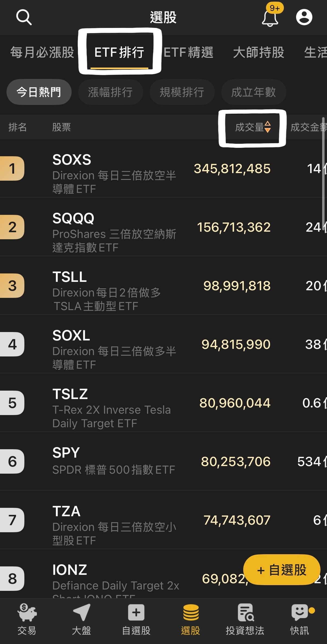Open SPY 標普500指數ETF entry

coord(114,462)
